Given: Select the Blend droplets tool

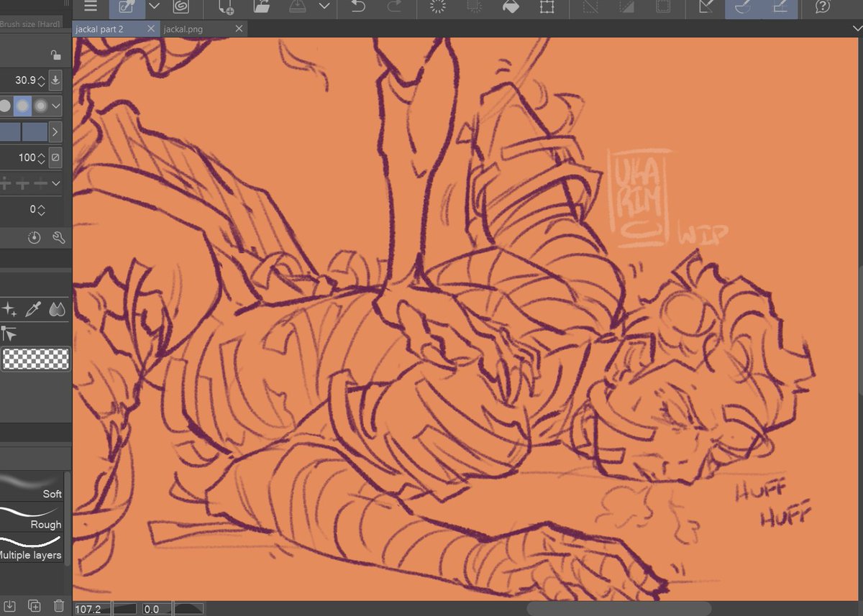Looking at the screenshot, I should pyautogui.click(x=56, y=310).
